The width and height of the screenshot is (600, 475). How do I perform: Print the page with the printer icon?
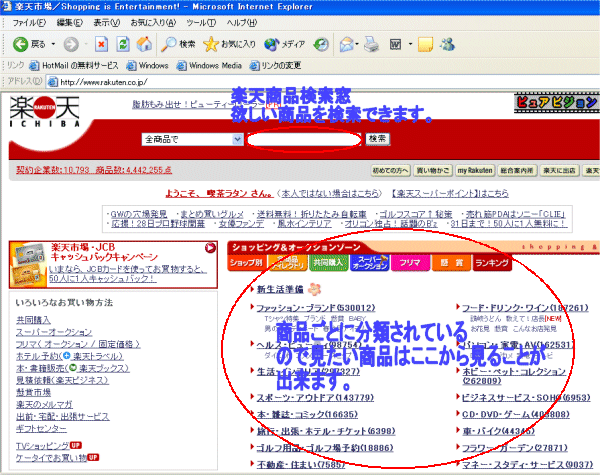pyautogui.click(x=371, y=44)
